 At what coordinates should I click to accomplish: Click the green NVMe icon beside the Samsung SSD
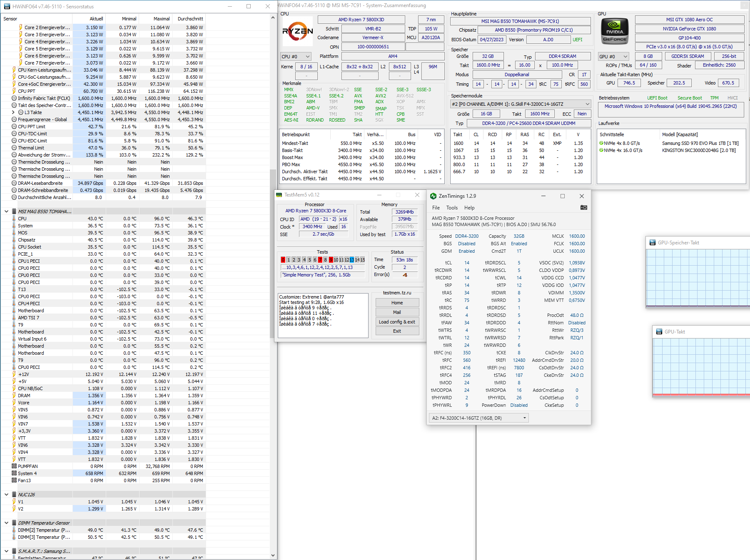click(601, 143)
